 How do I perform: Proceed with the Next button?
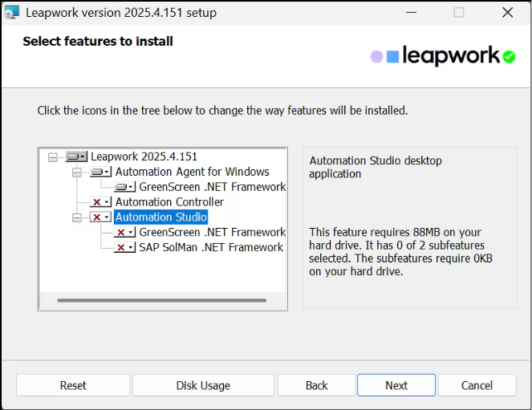[x=396, y=385]
